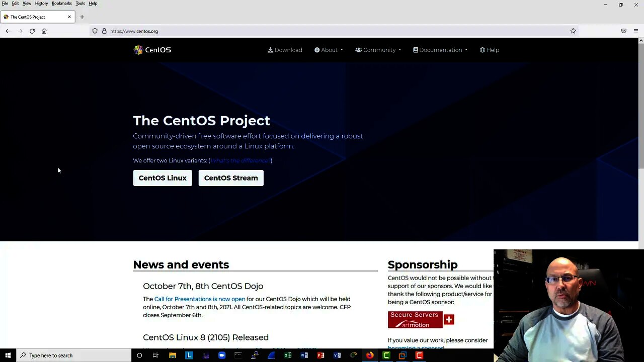Expand the Community dropdown menu
The width and height of the screenshot is (644, 362).
(x=378, y=50)
